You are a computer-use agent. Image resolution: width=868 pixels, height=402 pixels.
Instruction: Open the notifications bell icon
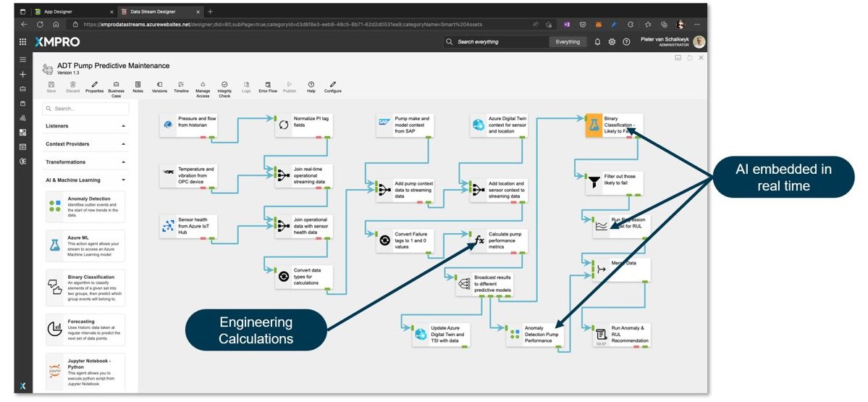598,42
